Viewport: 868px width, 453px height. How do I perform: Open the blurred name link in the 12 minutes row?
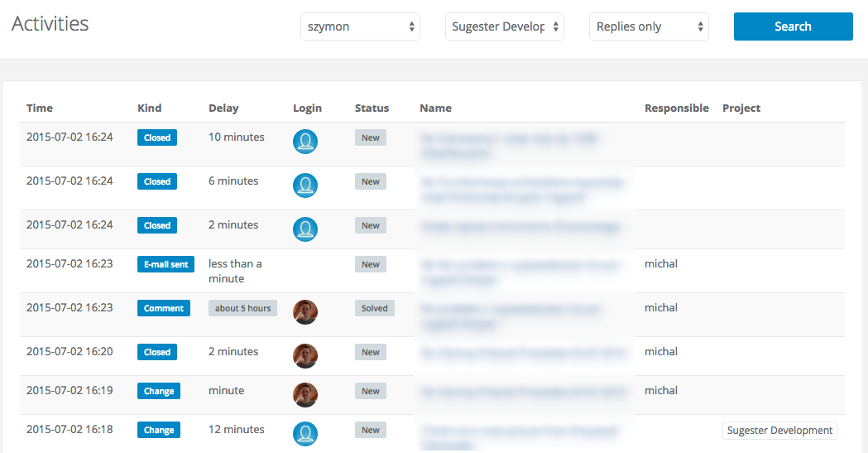click(520, 437)
